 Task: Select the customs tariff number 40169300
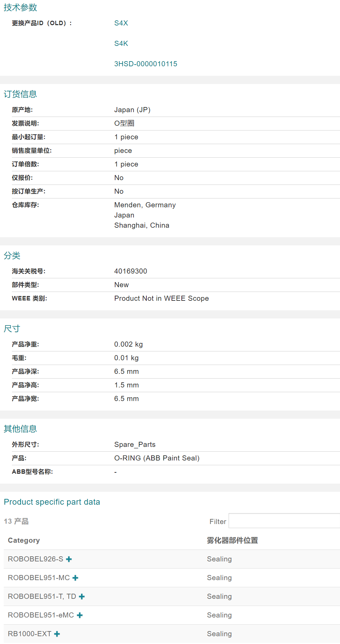130,271
